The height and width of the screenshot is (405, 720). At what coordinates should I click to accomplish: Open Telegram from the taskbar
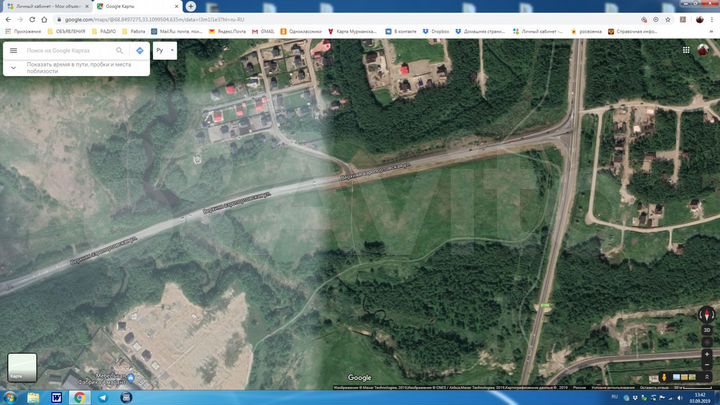click(x=103, y=397)
